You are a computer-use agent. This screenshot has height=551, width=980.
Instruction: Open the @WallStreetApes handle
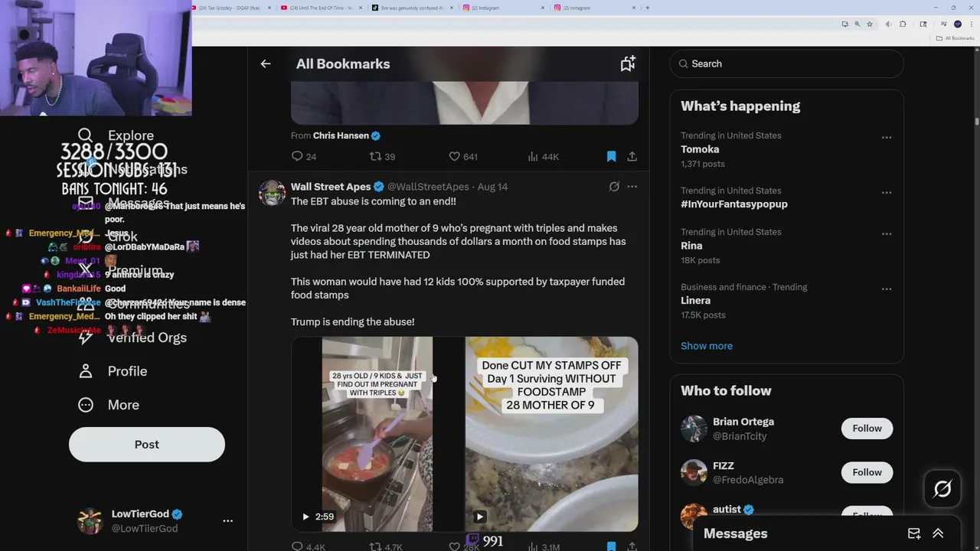pos(428,187)
